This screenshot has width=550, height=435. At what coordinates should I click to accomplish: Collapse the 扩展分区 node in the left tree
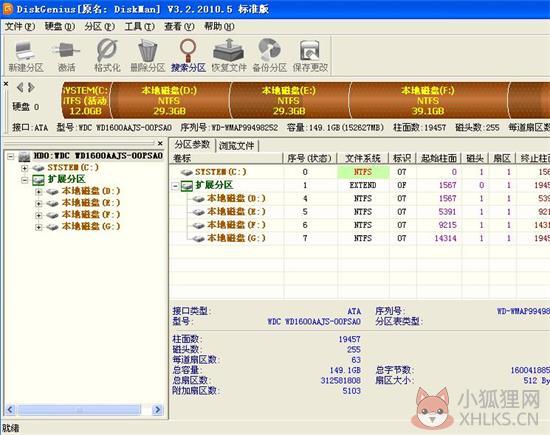(x=24, y=180)
